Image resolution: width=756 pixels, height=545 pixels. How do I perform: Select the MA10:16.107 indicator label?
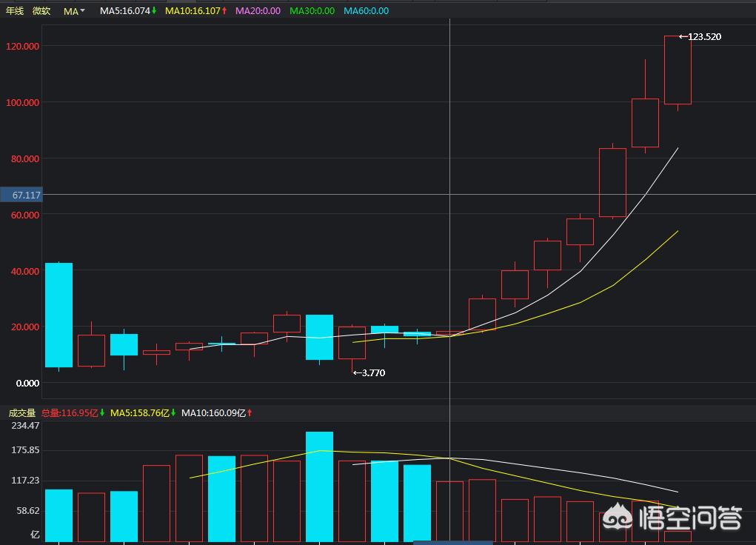(x=192, y=11)
